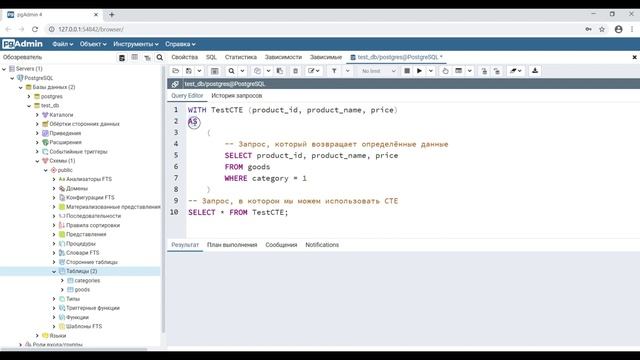The width and height of the screenshot is (640, 360).
Task: Select the Query Editor tab
Action: coord(187,96)
